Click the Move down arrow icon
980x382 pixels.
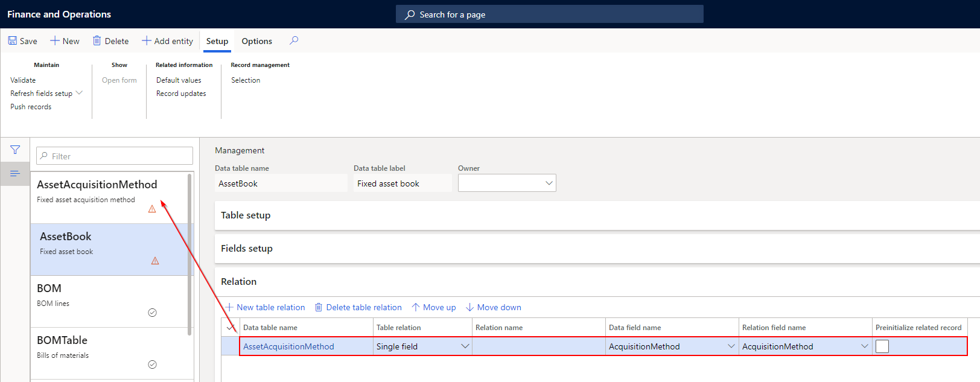pos(469,307)
